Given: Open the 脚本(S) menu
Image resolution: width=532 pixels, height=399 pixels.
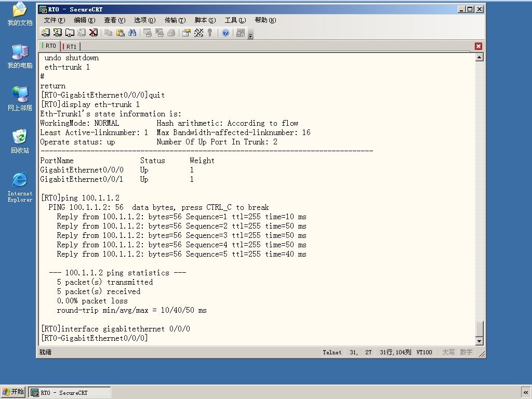Looking at the screenshot, I should (x=205, y=20).
